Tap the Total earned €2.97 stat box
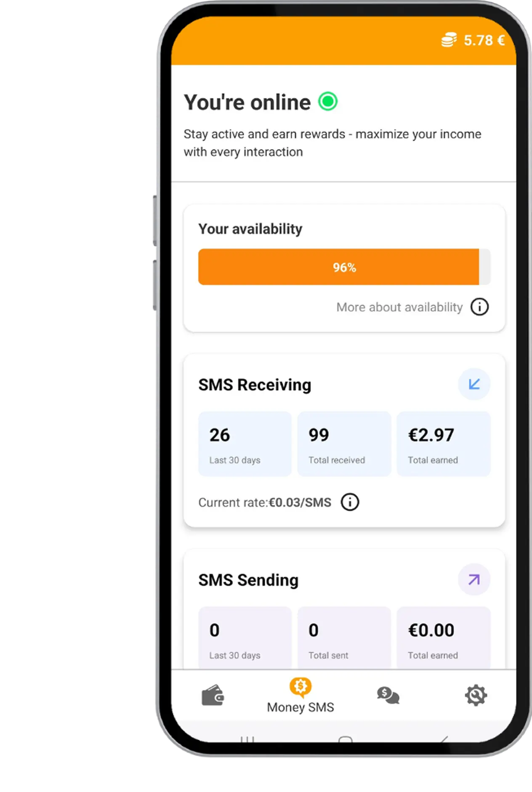This screenshot has height=792, width=532. [443, 444]
